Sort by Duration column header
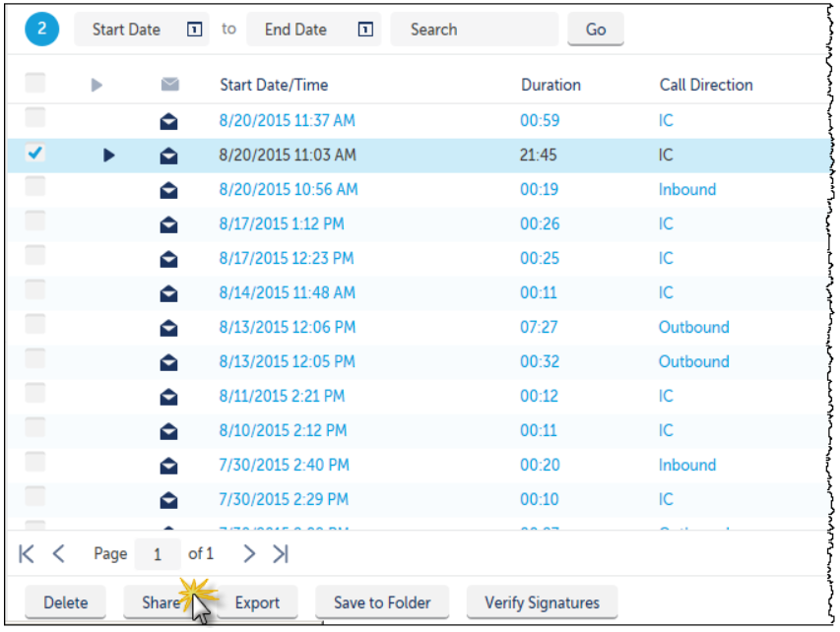Viewport: 840px width, 632px height. 550,85
